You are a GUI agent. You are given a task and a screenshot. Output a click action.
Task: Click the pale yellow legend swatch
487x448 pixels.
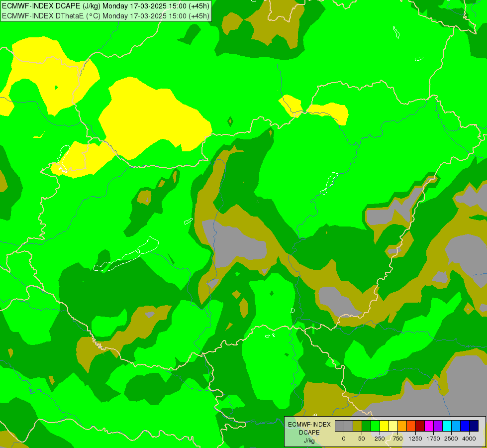click(x=393, y=426)
